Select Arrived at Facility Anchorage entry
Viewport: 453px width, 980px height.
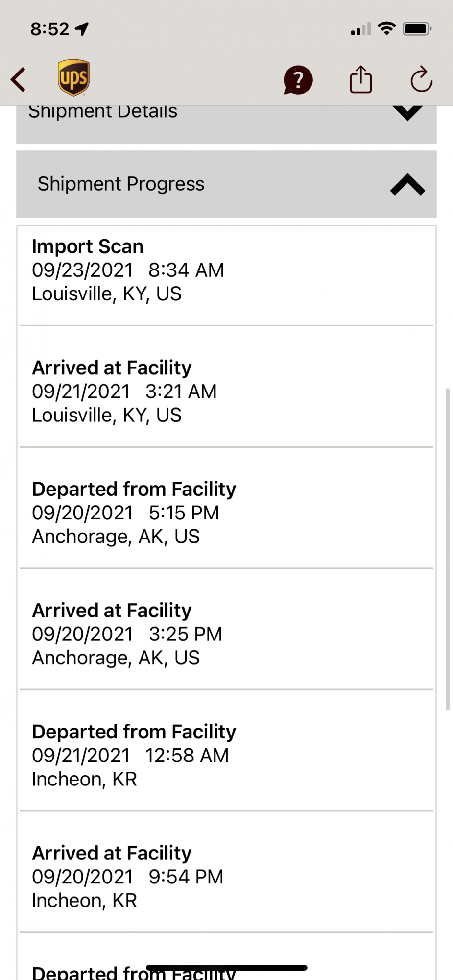click(226, 634)
